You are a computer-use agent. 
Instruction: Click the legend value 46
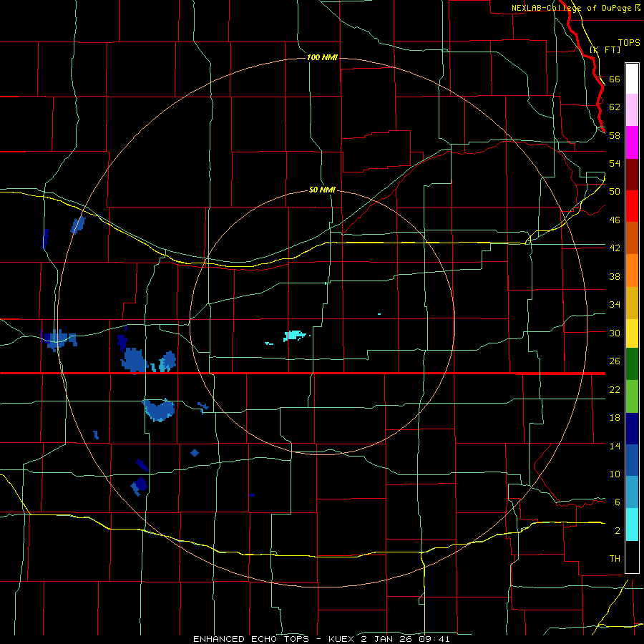point(615,220)
